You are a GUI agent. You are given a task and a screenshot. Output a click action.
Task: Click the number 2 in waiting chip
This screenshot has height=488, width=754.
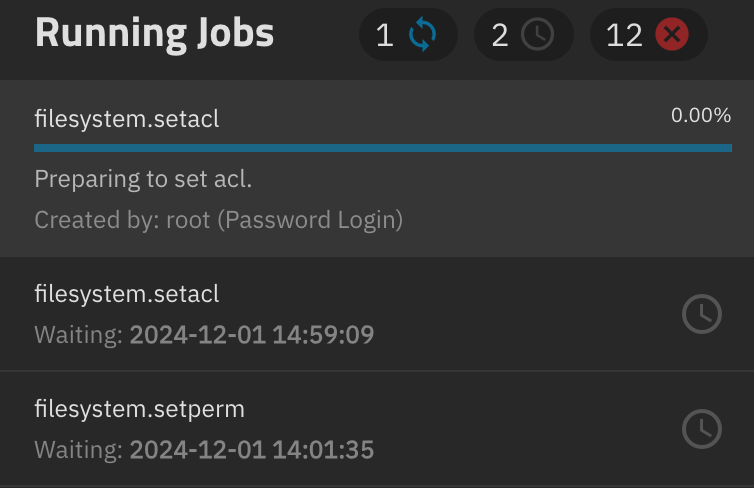click(500, 35)
